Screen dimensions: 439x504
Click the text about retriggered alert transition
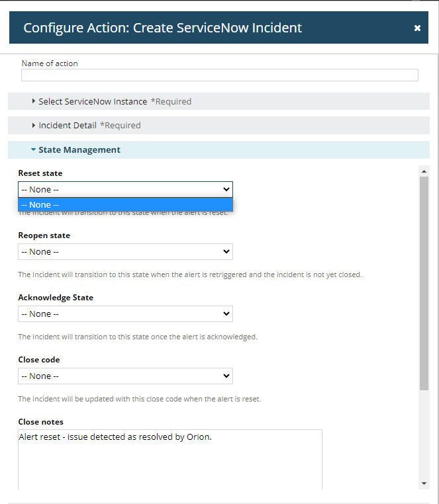point(190,275)
